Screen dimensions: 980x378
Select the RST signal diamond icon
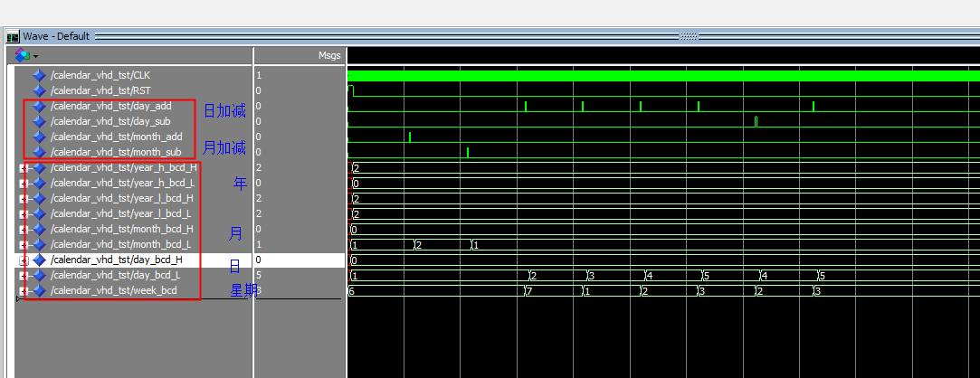[x=40, y=90]
